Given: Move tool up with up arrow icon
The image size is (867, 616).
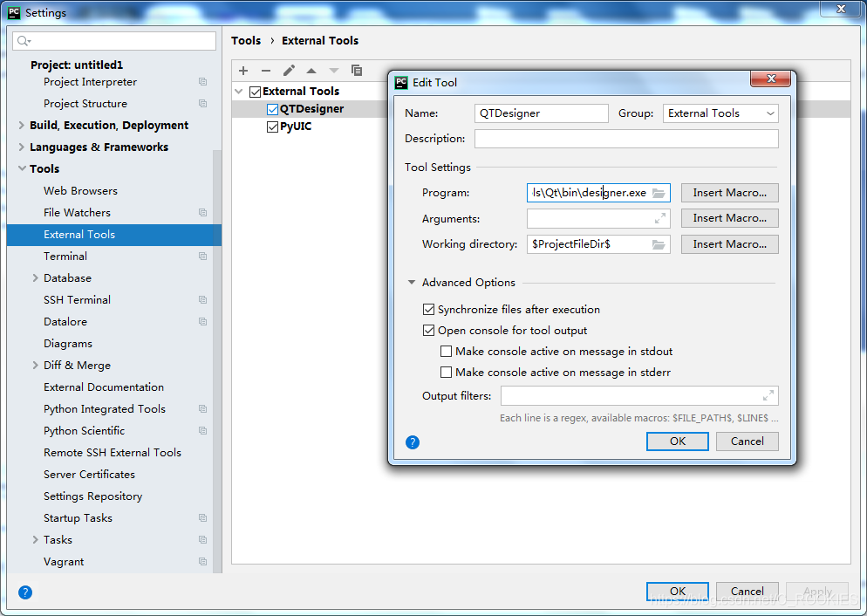Looking at the screenshot, I should [311, 71].
